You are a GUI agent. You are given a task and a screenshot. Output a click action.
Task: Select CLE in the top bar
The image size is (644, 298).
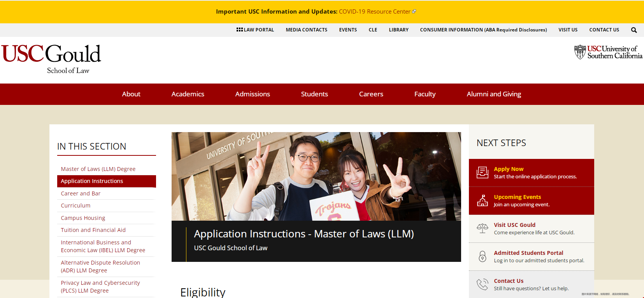tap(373, 30)
